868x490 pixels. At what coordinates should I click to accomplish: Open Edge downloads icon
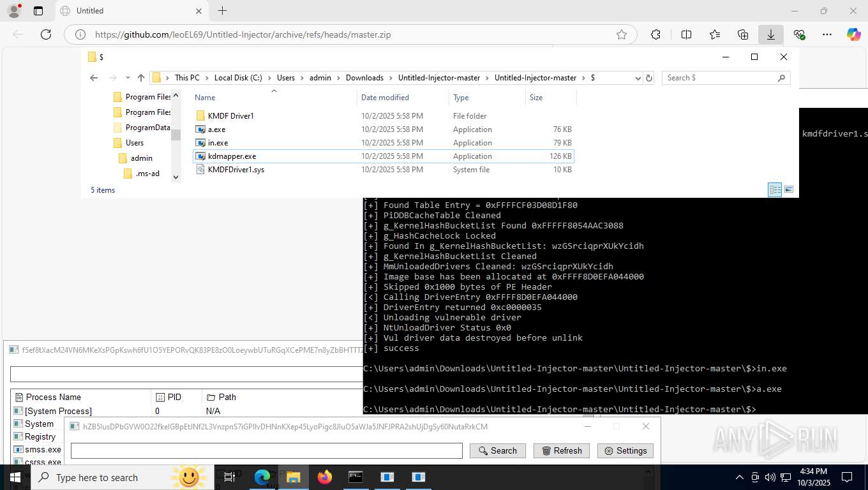tap(771, 34)
